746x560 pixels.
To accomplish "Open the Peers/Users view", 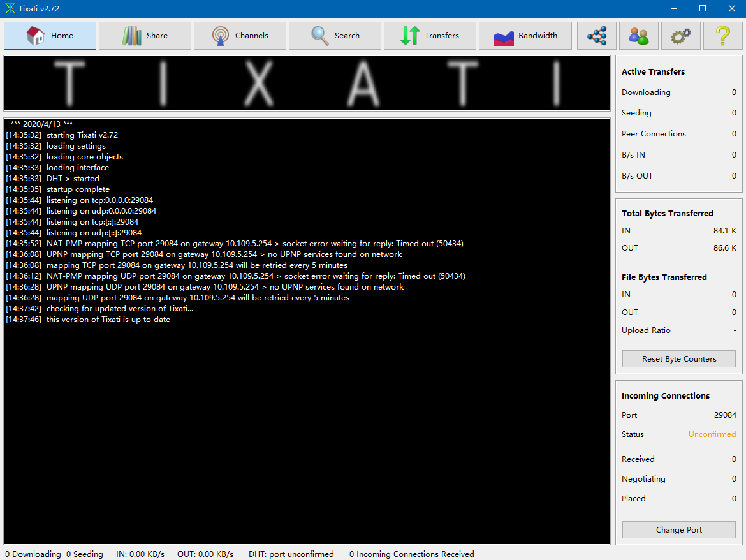I will pyautogui.click(x=639, y=36).
